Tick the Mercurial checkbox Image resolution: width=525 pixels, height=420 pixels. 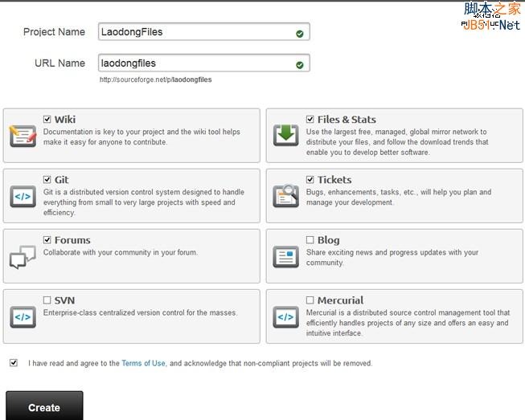coord(310,300)
